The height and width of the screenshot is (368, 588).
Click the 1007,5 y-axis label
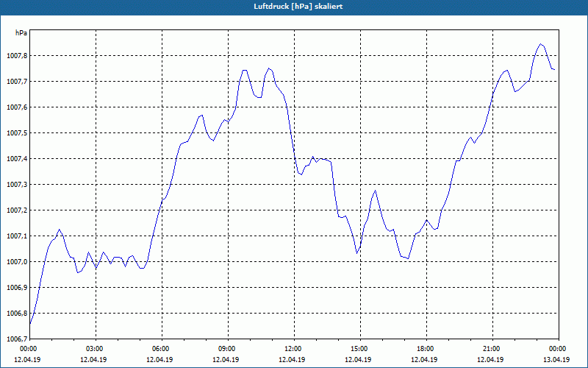(x=16, y=133)
